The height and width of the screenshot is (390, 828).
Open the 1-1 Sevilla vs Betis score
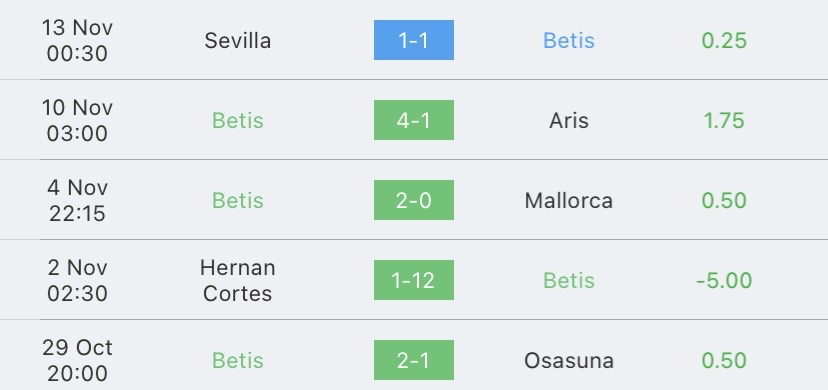[x=413, y=40]
